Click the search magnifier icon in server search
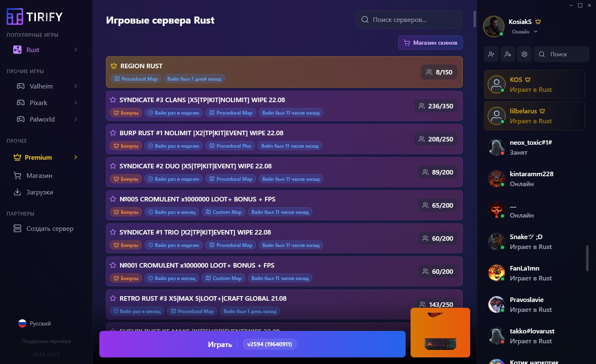This screenshot has width=596, height=364. pyautogui.click(x=365, y=19)
